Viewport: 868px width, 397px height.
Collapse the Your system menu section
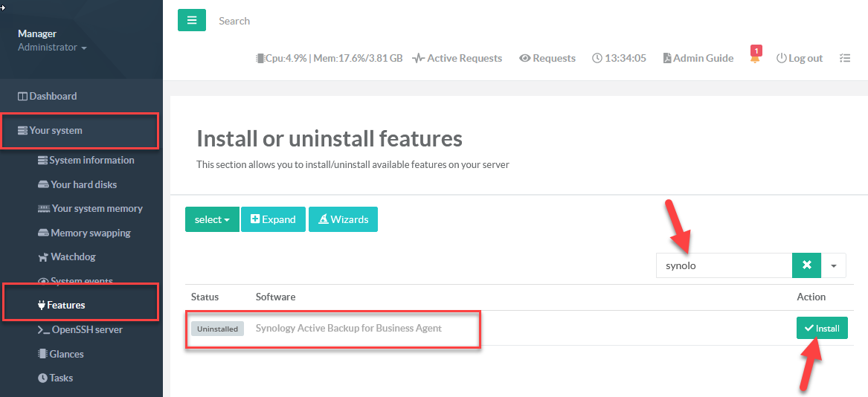click(x=56, y=131)
